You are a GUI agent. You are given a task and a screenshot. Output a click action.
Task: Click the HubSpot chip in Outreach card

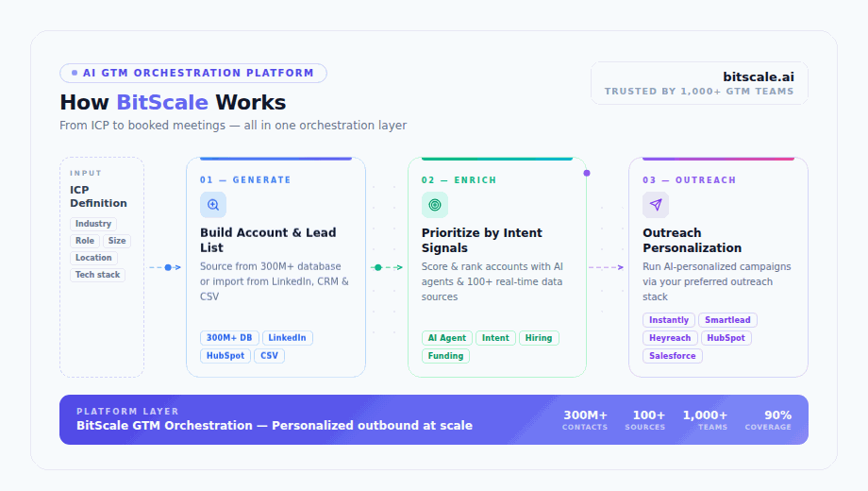click(x=726, y=338)
